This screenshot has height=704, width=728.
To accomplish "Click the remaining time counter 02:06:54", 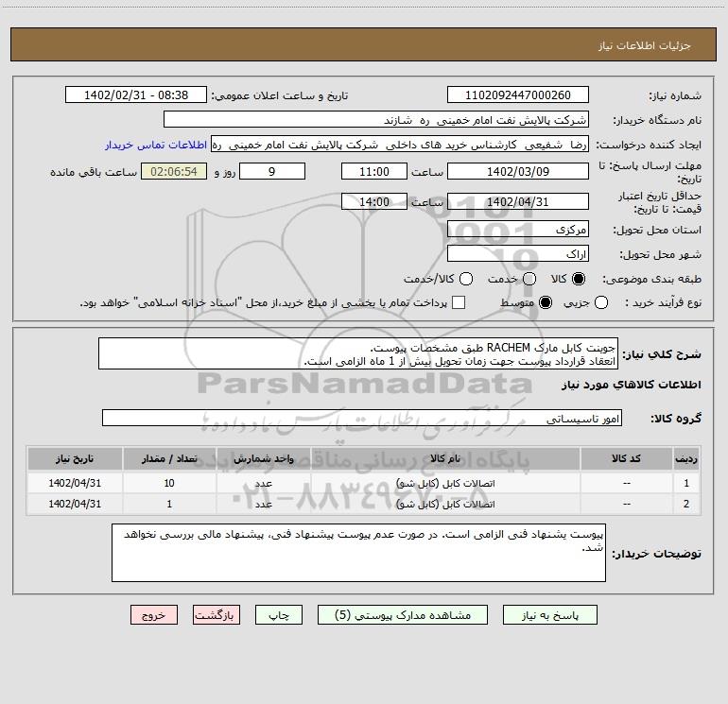I will coord(174,172).
